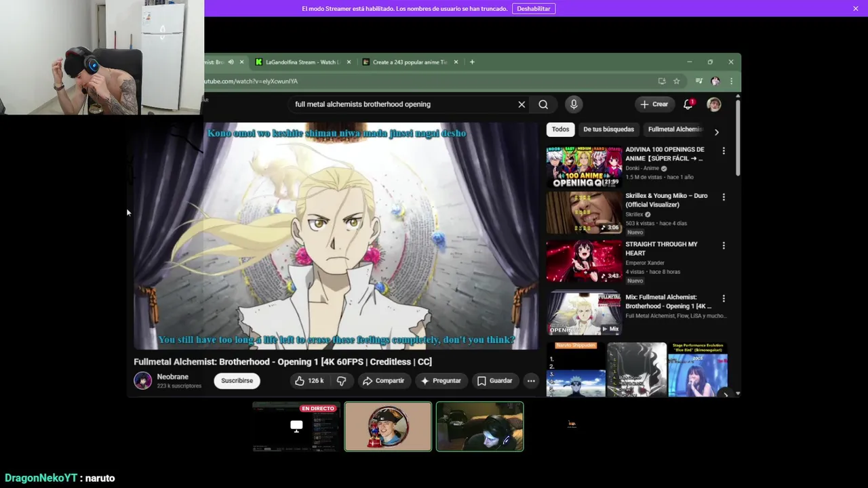The height and width of the screenshot is (488, 868).
Task: Click the browser address bar URL
Action: point(251,81)
